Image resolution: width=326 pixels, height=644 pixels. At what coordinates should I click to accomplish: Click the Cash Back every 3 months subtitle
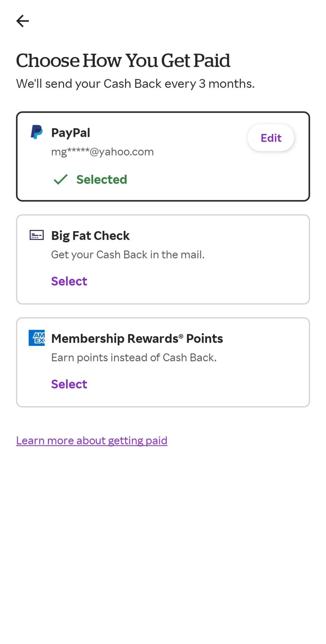(135, 84)
